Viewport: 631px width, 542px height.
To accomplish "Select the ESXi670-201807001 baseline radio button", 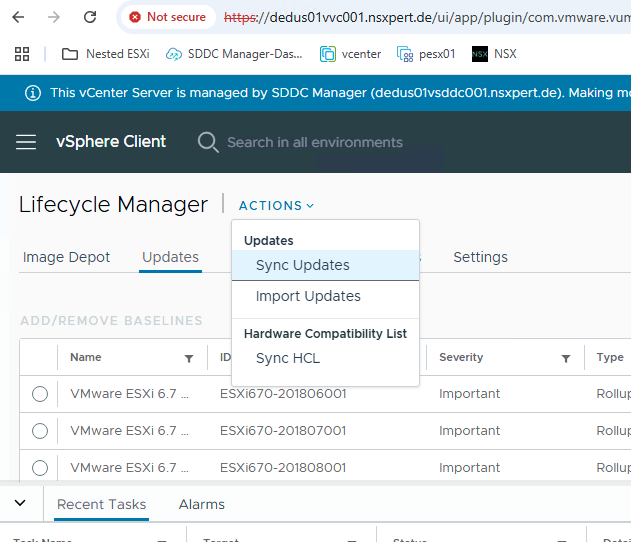I will [x=40, y=431].
